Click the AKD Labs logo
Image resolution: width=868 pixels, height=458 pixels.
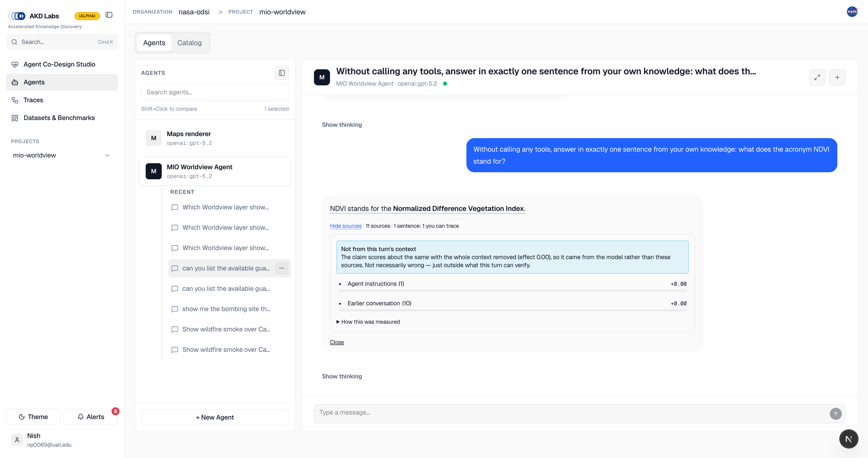pos(17,16)
